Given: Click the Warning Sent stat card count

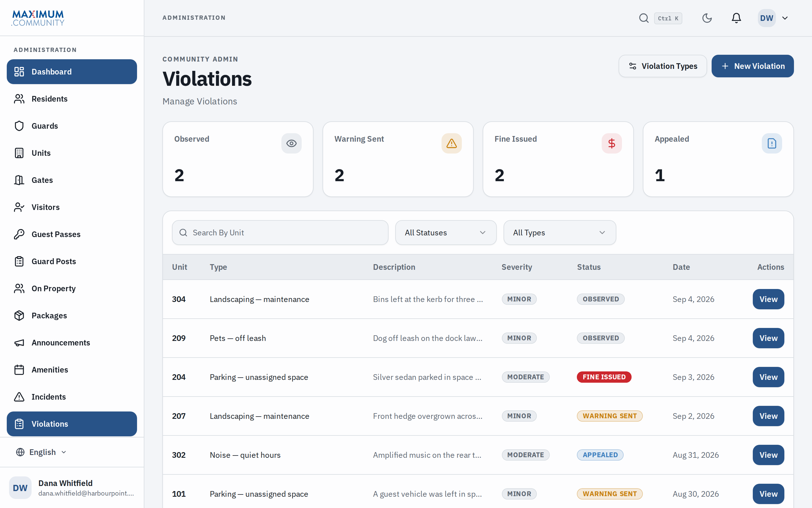Looking at the screenshot, I should (339, 175).
